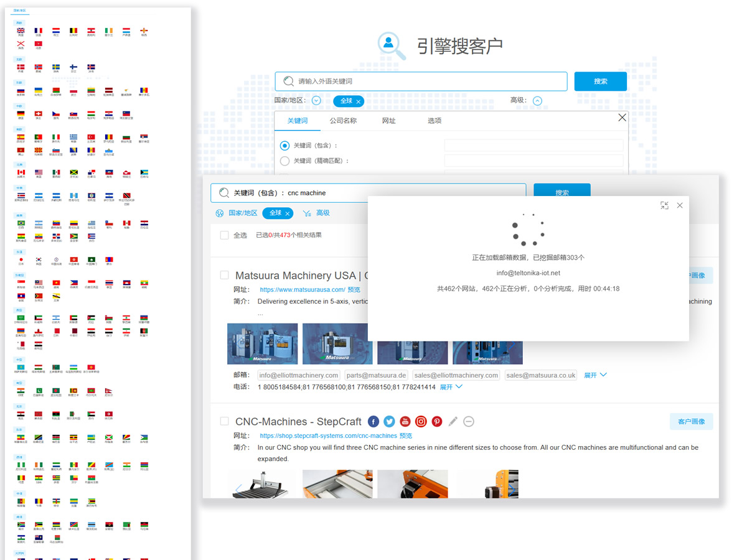Close the email loading dialog
The width and height of the screenshot is (747, 560).
pyautogui.click(x=680, y=205)
